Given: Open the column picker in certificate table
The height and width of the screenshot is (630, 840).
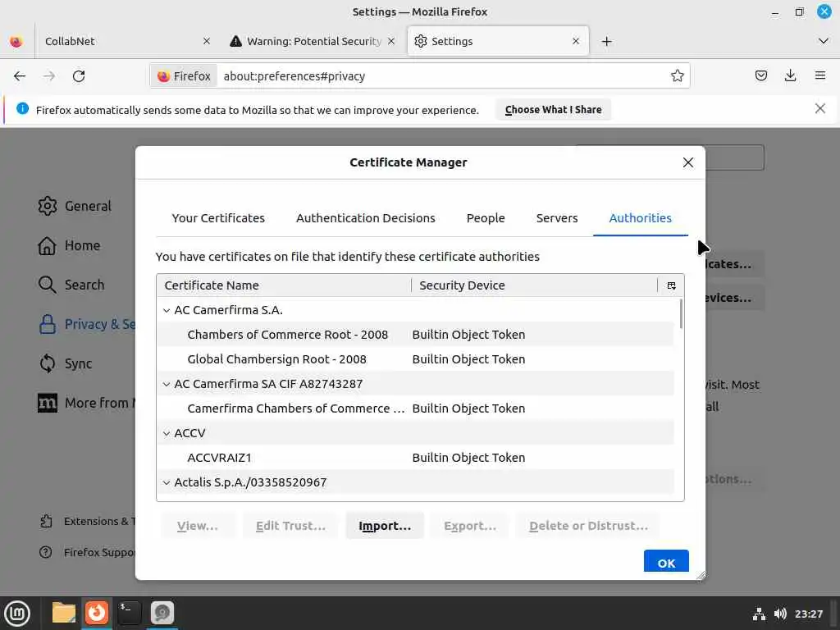Looking at the screenshot, I should point(671,285).
